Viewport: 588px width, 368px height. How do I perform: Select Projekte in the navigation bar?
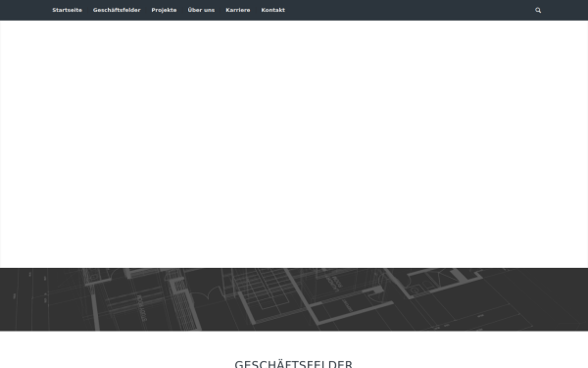[164, 10]
